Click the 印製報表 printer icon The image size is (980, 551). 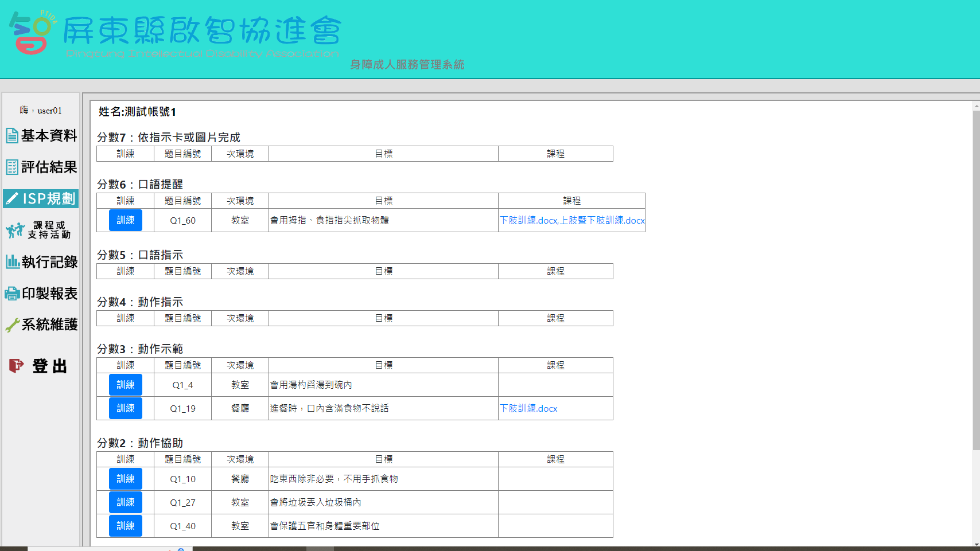tap(12, 294)
